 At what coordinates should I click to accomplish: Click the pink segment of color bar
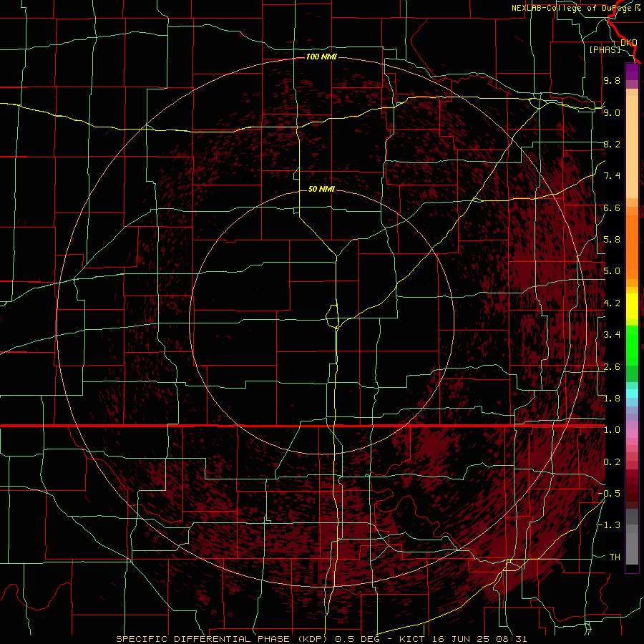pyautogui.click(x=632, y=434)
